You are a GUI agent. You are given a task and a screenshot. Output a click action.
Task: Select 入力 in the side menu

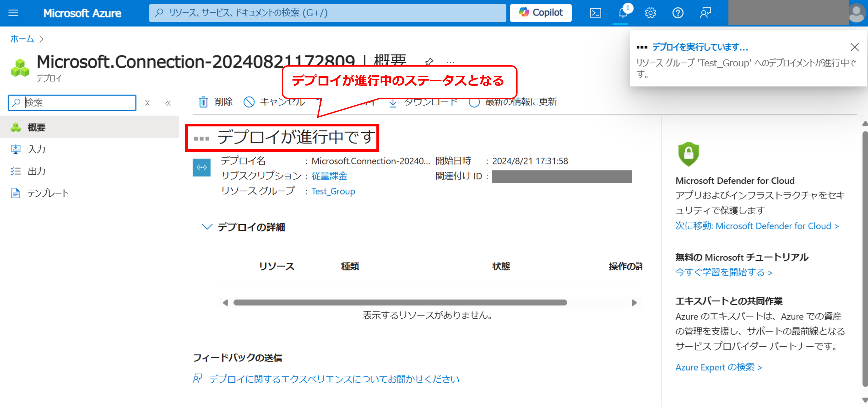(36, 149)
